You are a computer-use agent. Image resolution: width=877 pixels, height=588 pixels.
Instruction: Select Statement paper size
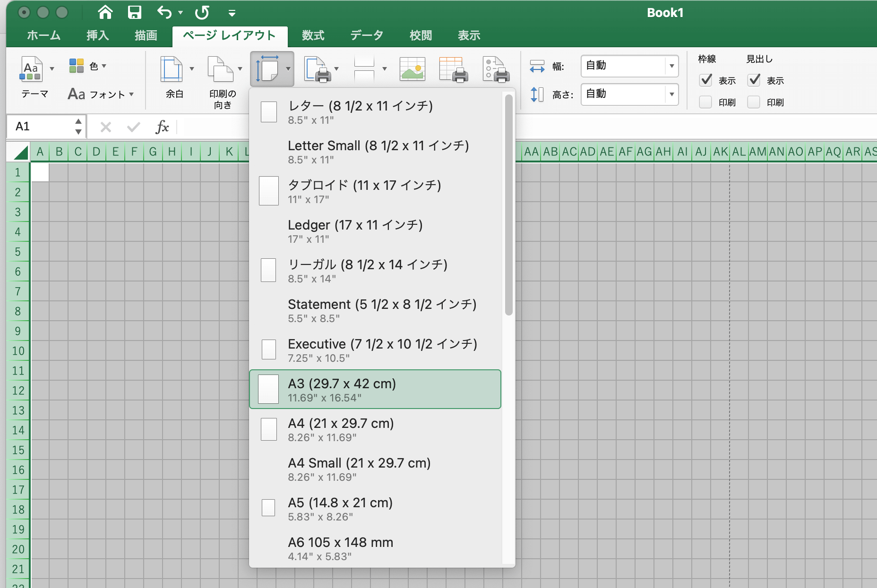tap(375, 310)
